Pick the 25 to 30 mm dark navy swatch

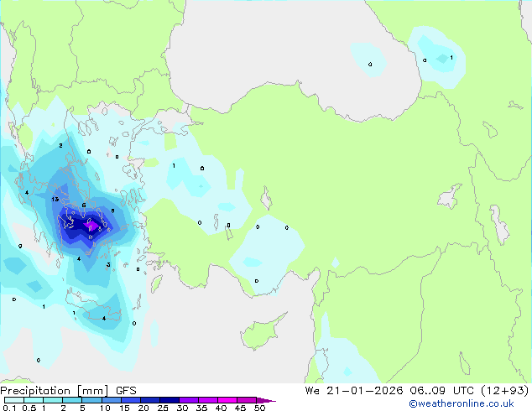[x=169, y=400]
